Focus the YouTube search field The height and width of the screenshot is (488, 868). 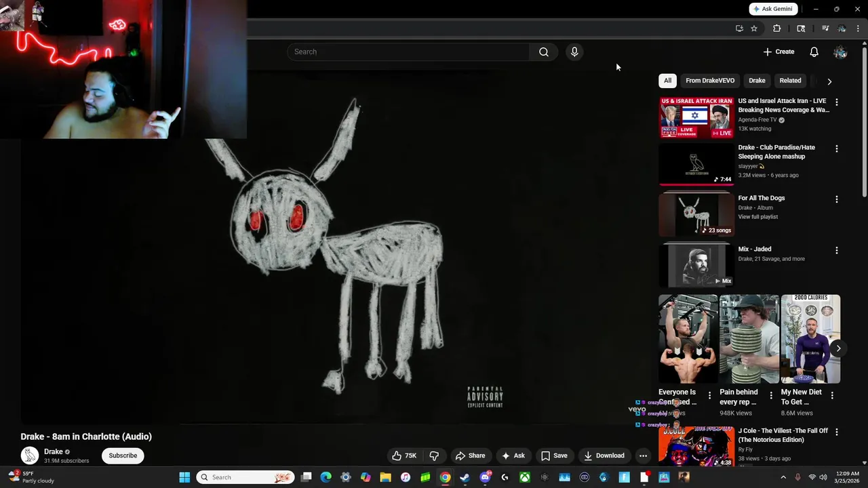pyautogui.click(x=408, y=52)
